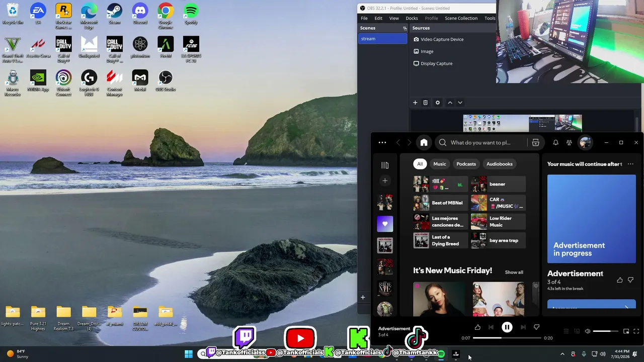
Task: Open the Best of MBNel playlist
Action: [440, 203]
